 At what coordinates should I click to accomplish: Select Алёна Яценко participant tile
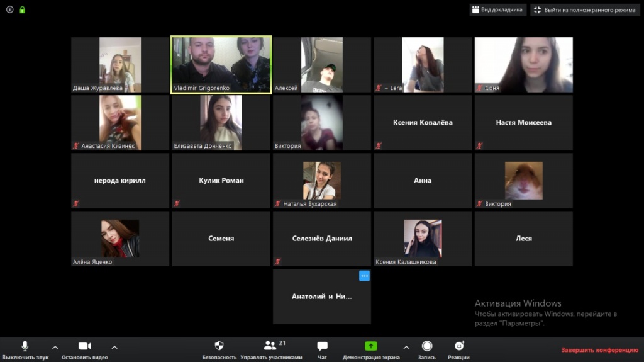tap(120, 239)
